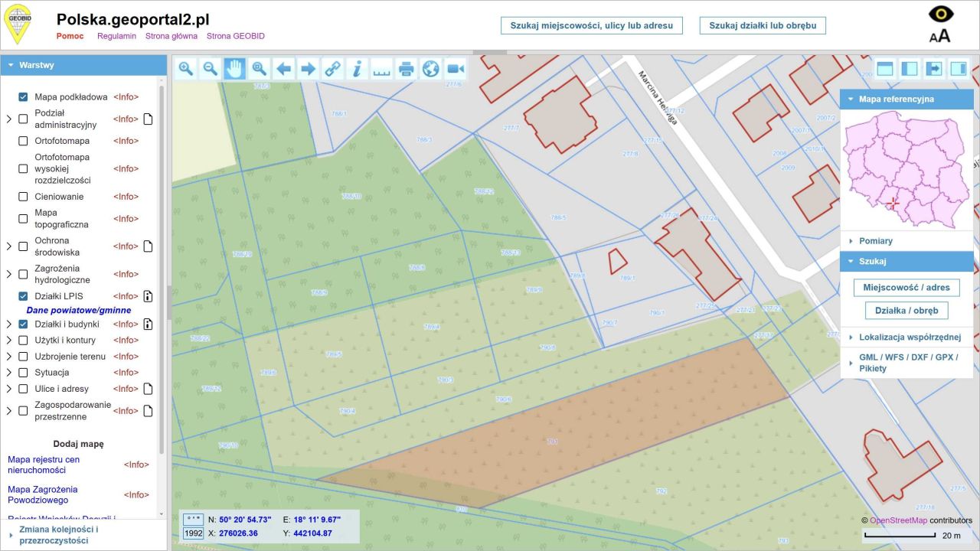Click the zoom-to-extent magnifier tool
The image size is (980, 551).
coord(260,69)
